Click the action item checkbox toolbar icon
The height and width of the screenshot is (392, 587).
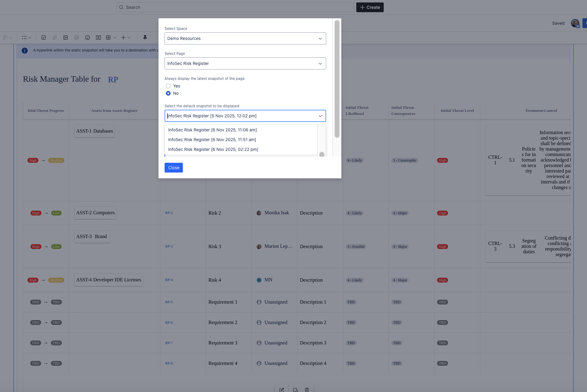coord(44,37)
